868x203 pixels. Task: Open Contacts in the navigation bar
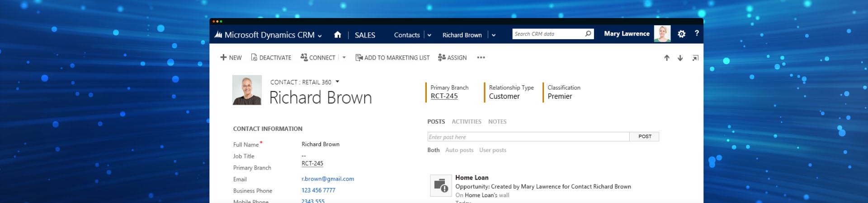pyautogui.click(x=407, y=35)
